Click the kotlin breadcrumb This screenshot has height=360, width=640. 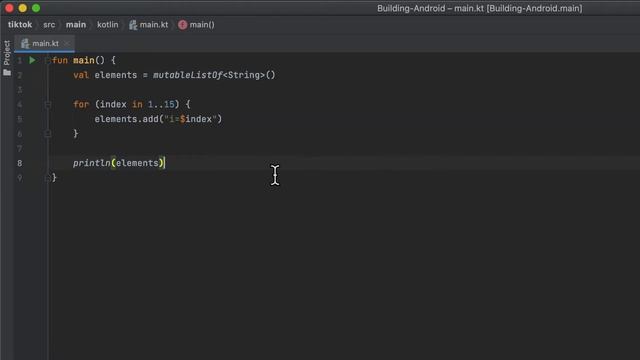tap(107, 24)
